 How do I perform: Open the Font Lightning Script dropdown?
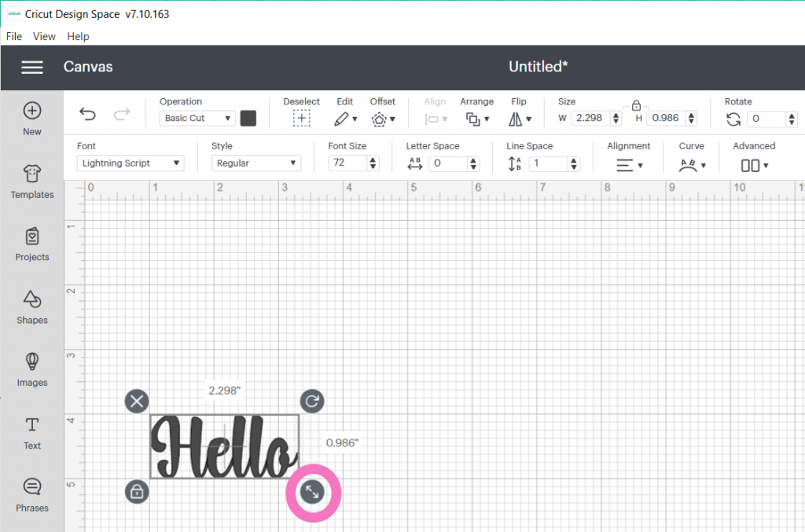point(130,163)
